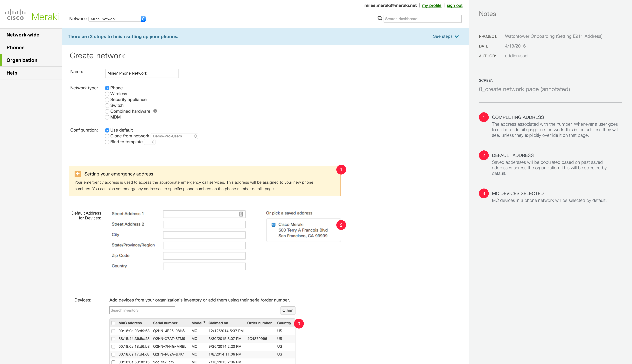Click the Claim button
The image size is (632, 364).
288,310
